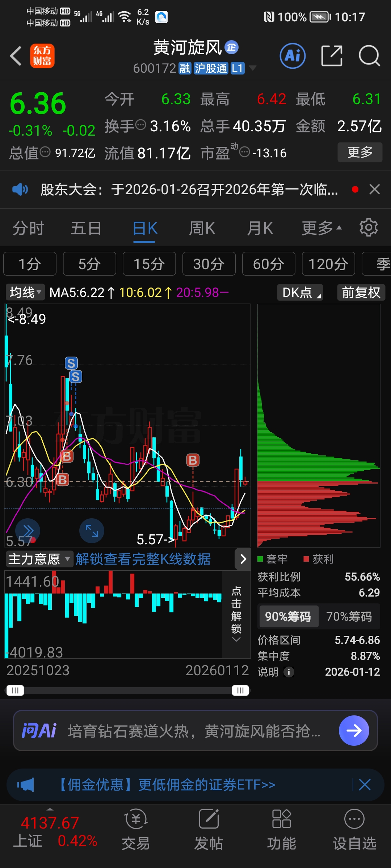The width and height of the screenshot is (391, 868).
Task: Open the 均线 indicator dropdown
Action: tap(25, 292)
